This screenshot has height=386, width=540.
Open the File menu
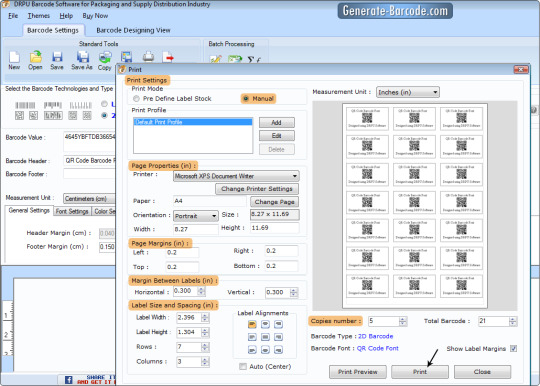tap(13, 16)
